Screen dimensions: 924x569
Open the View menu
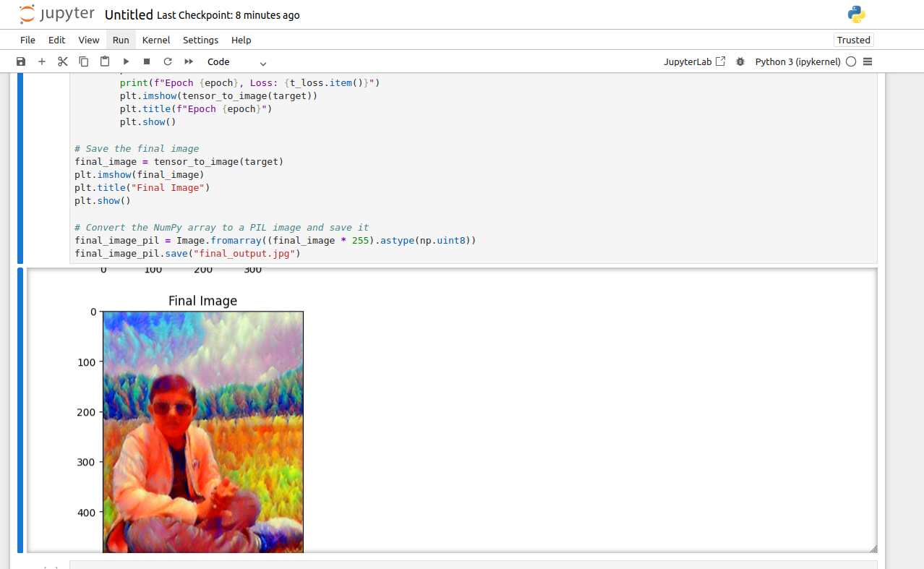tap(89, 40)
